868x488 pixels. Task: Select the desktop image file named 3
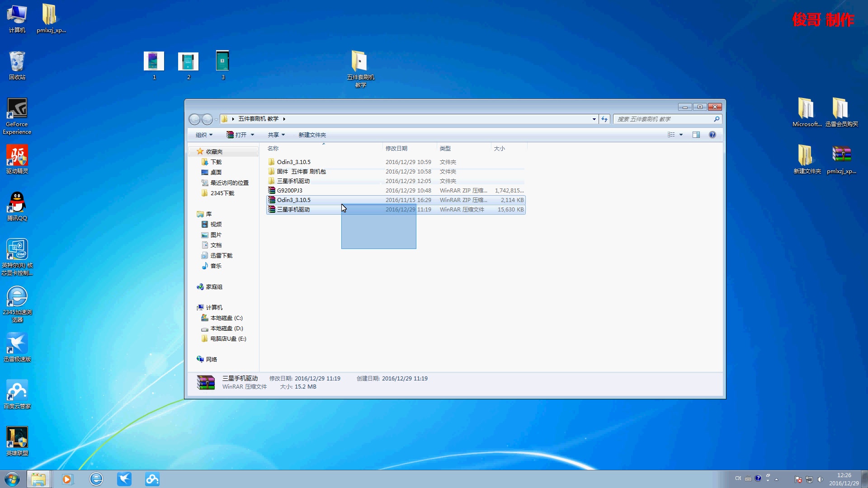(223, 66)
